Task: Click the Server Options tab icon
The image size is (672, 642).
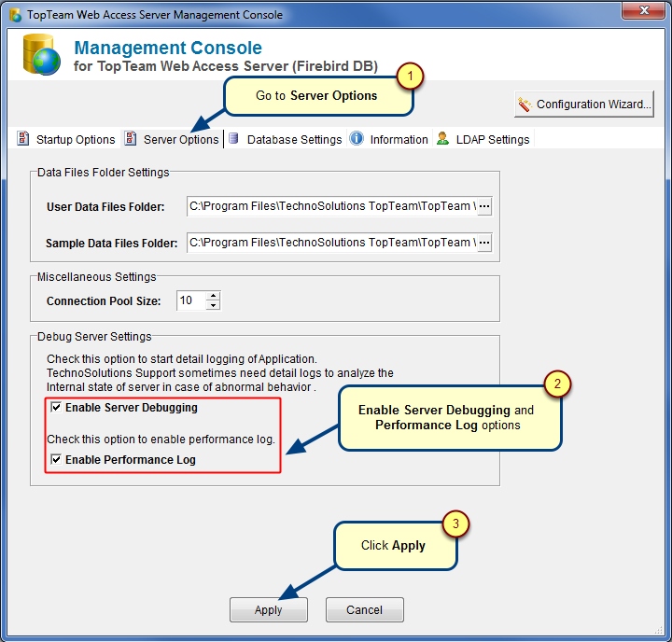Action: pos(132,139)
